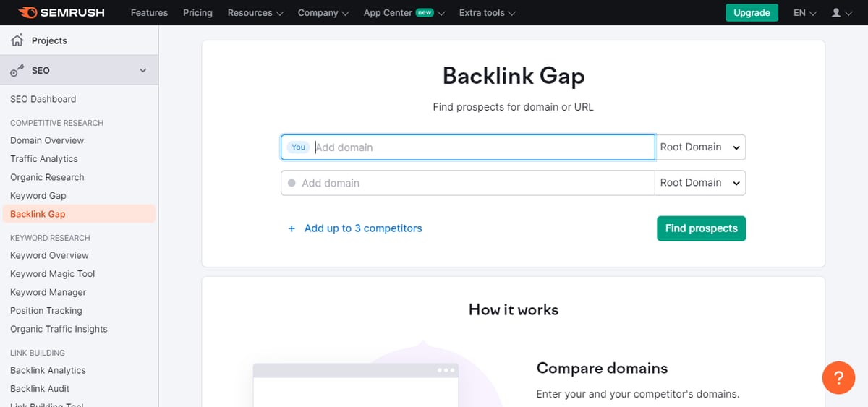Viewport: 868px width, 407px height.
Task: Open the user account profile menu
Action: (842, 13)
